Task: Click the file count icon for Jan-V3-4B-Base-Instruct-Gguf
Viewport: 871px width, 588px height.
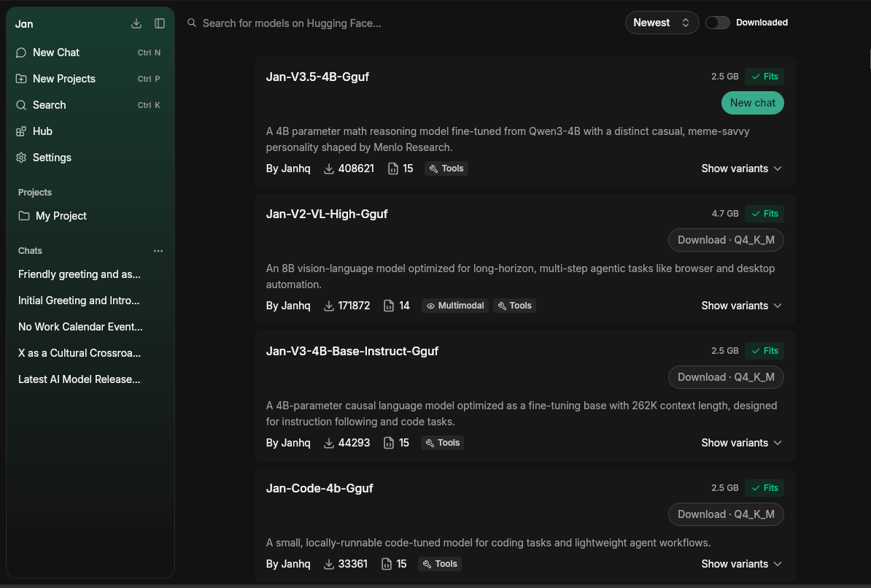Action: 389,443
